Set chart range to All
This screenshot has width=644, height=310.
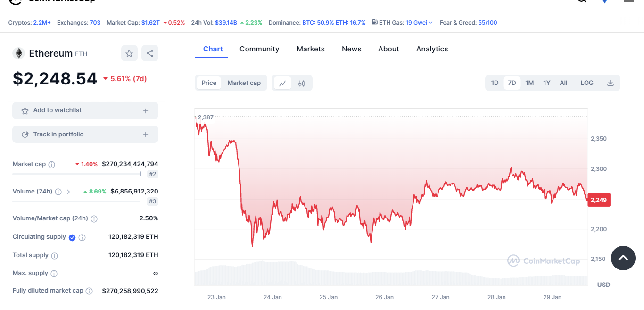coord(563,83)
